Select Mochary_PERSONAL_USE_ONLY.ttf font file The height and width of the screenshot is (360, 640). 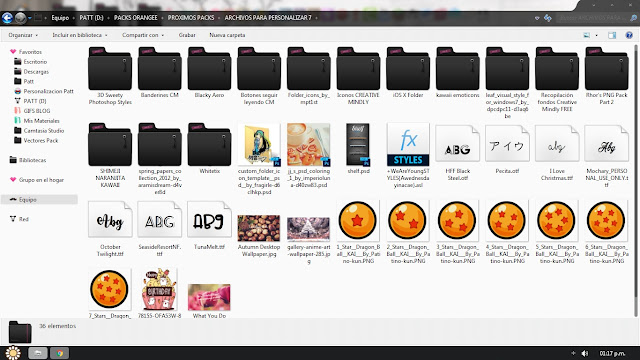point(607,144)
